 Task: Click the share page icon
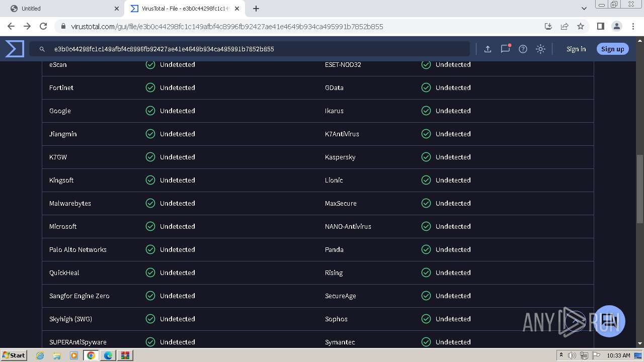565,26
